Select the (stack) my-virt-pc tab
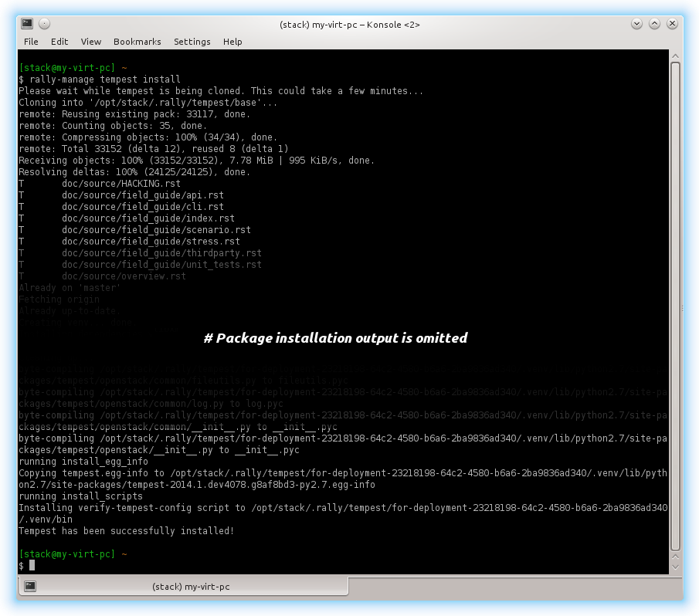The width and height of the screenshot is (699, 616). click(183, 586)
